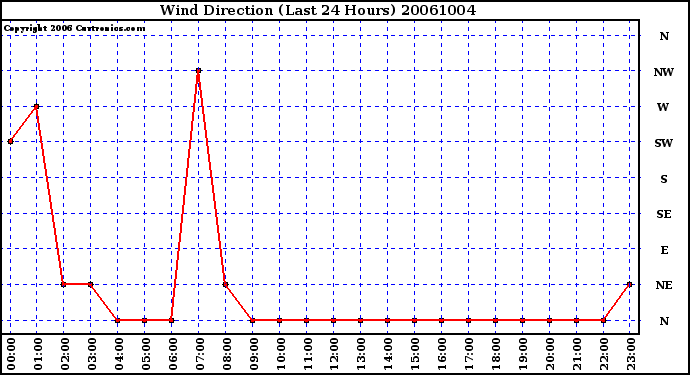
Task: Click the 10:00 time axis label
Action: pyautogui.click(x=281, y=354)
